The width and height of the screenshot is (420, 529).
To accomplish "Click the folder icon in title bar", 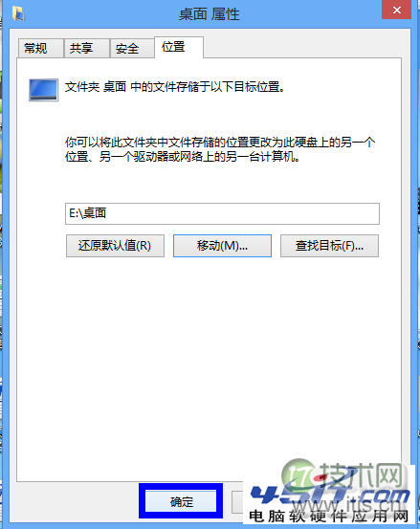I will [18, 13].
